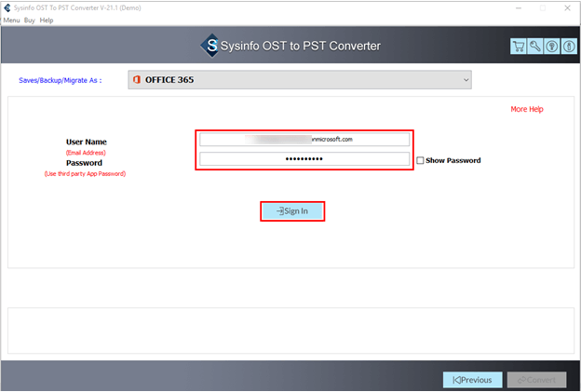Screen dimensions: 581x392
Task: Close the converter window
Action: pyautogui.click(x=567, y=7)
